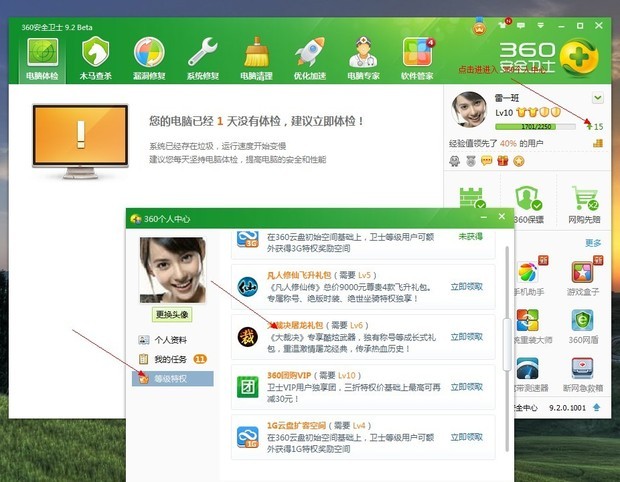
Task: Click the experience ranking bar-chart icon
Action: coord(598,143)
